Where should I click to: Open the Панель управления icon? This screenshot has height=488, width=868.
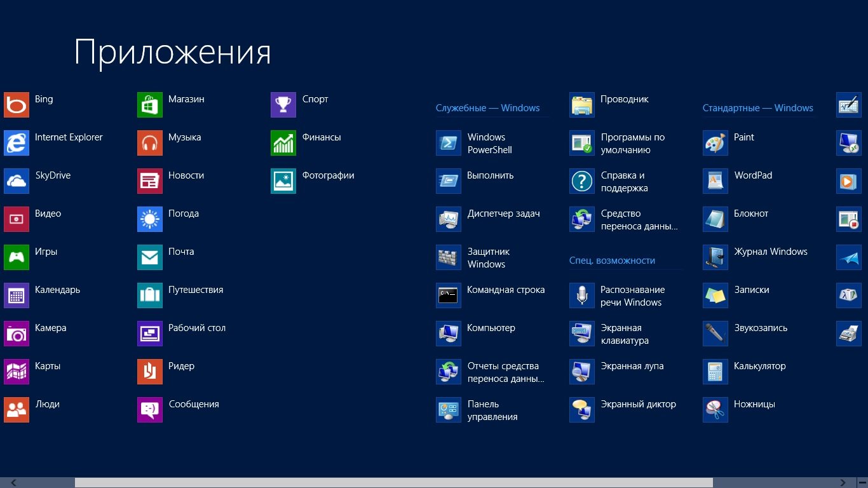tap(449, 410)
